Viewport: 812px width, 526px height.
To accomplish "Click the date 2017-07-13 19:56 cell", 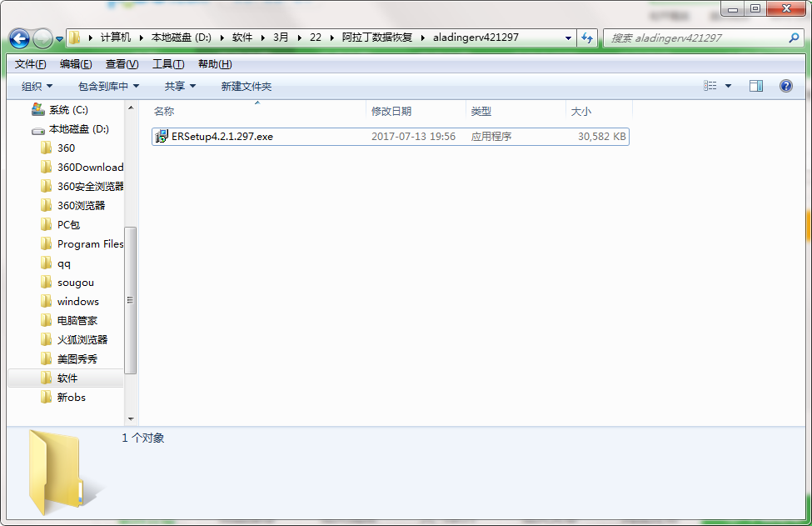I will [413, 137].
